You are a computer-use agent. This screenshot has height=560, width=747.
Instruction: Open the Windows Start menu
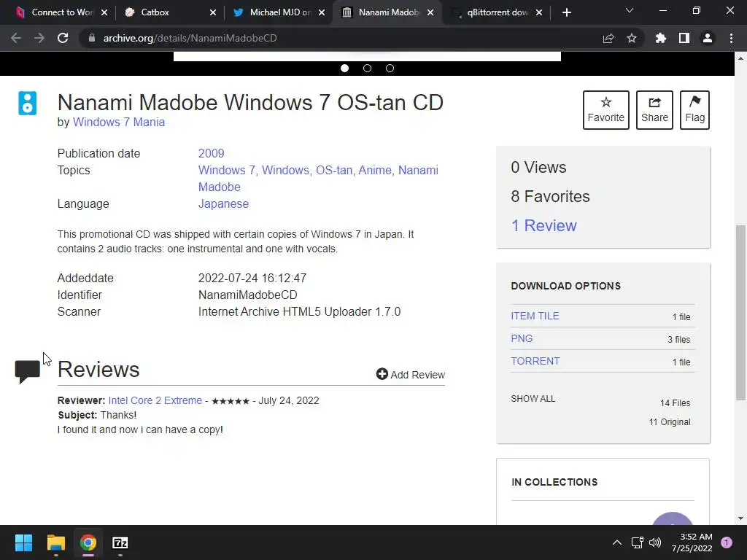[23, 542]
